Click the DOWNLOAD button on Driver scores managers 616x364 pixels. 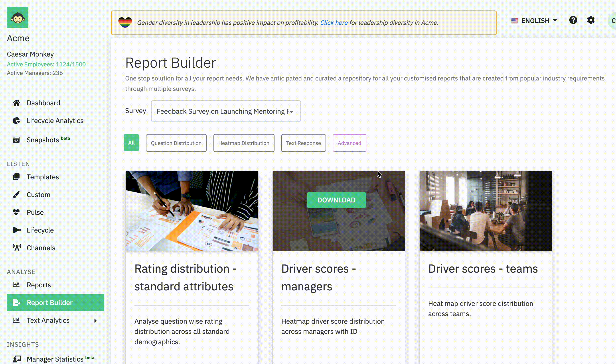[x=336, y=200]
